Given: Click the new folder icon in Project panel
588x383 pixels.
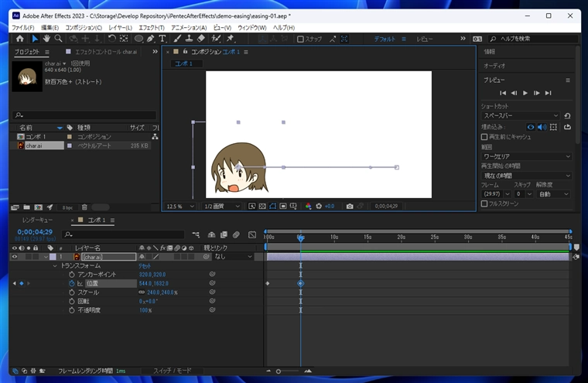Looking at the screenshot, I should tap(26, 207).
